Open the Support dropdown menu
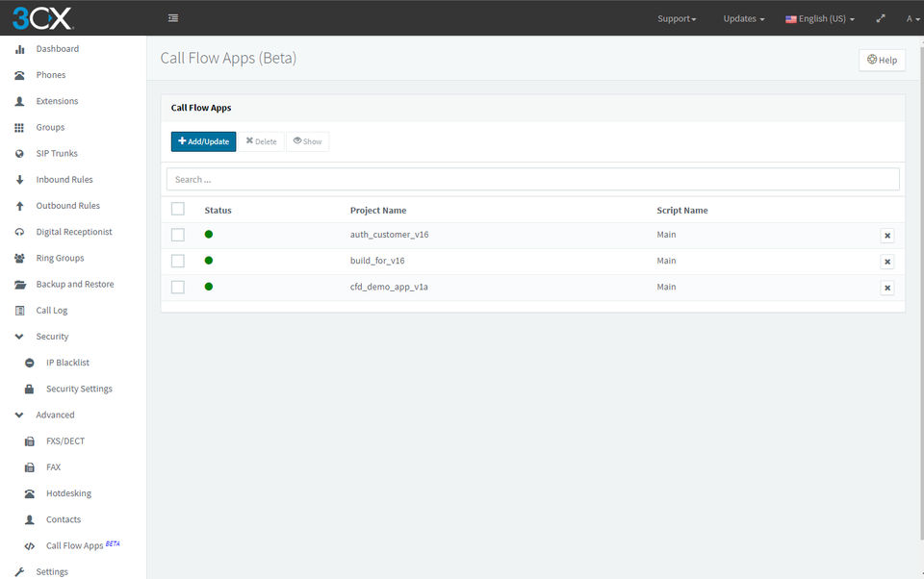The height and width of the screenshot is (579, 924). (677, 18)
